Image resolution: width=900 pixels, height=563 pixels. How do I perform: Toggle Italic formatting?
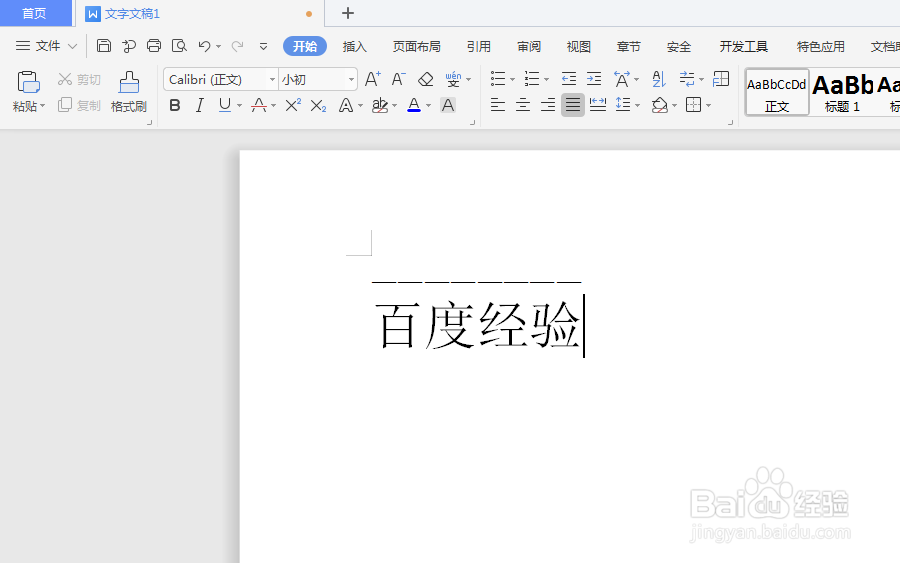click(x=199, y=105)
